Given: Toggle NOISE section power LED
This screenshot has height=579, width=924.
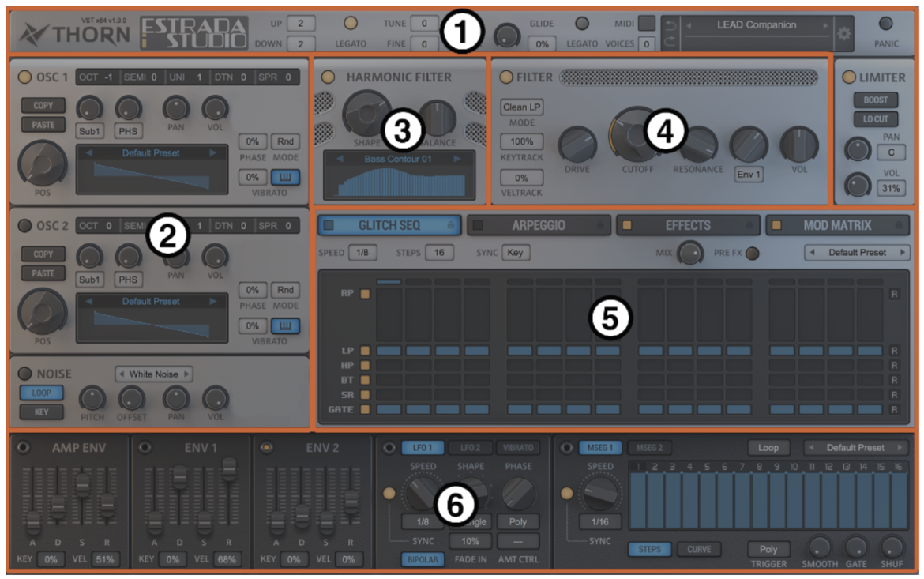Looking at the screenshot, I should [x=24, y=373].
